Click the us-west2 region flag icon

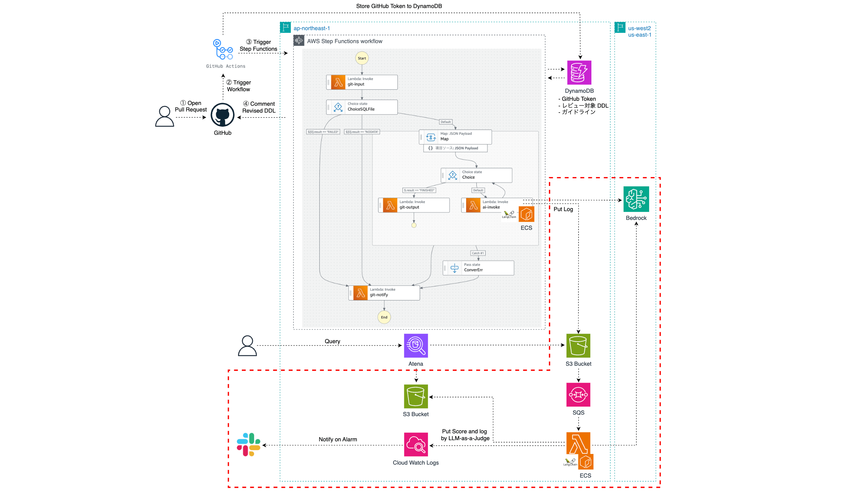click(x=620, y=27)
